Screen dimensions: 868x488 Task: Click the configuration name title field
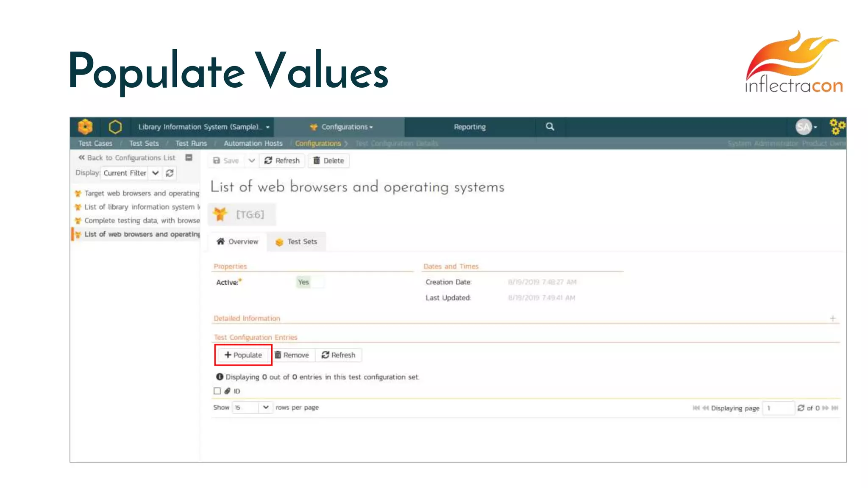click(357, 187)
